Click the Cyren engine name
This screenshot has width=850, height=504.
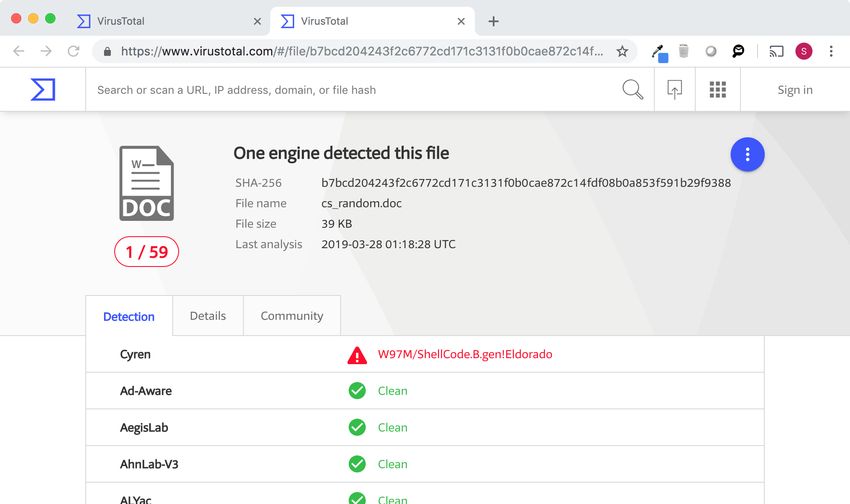coord(135,354)
